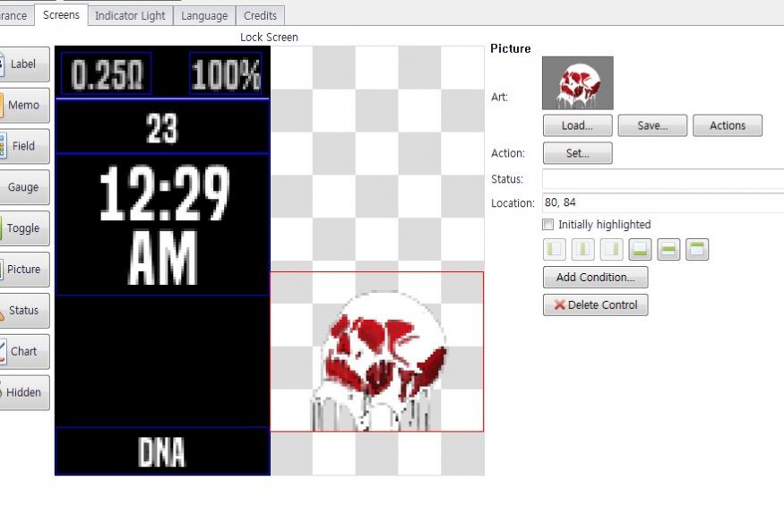The image size is (784, 532).
Task: Select the skull picture on the canvas
Action: [x=377, y=351]
